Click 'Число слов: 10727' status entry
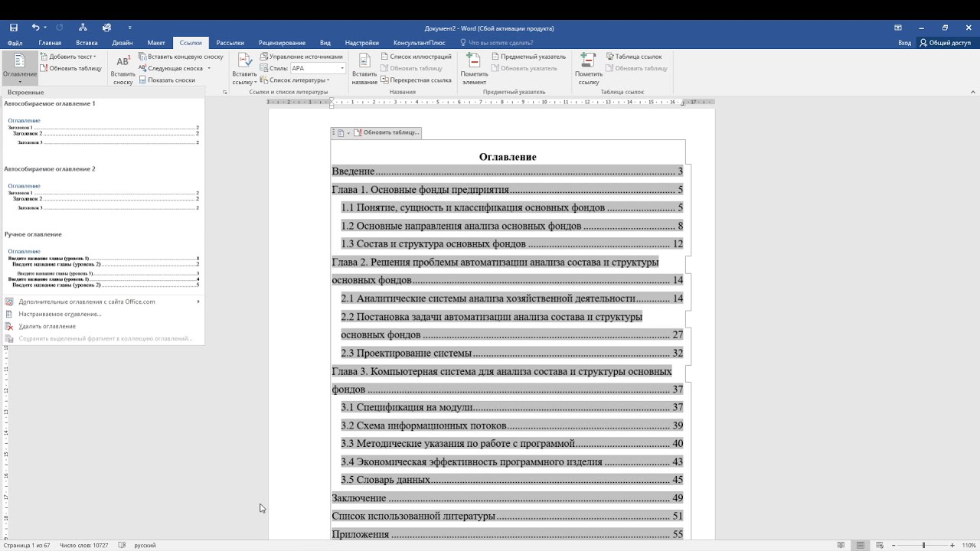 (85, 545)
